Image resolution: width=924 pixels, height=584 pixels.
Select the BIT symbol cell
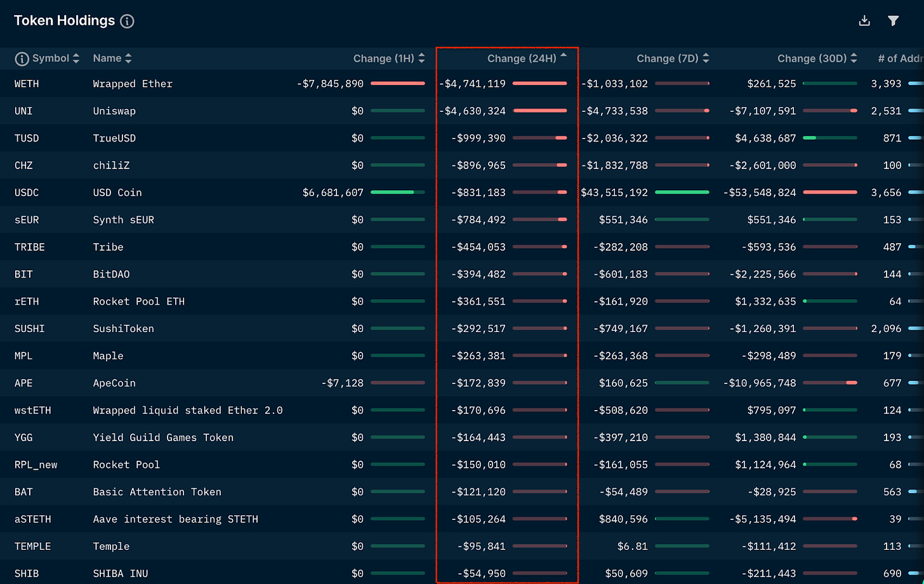(x=23, y=275)
